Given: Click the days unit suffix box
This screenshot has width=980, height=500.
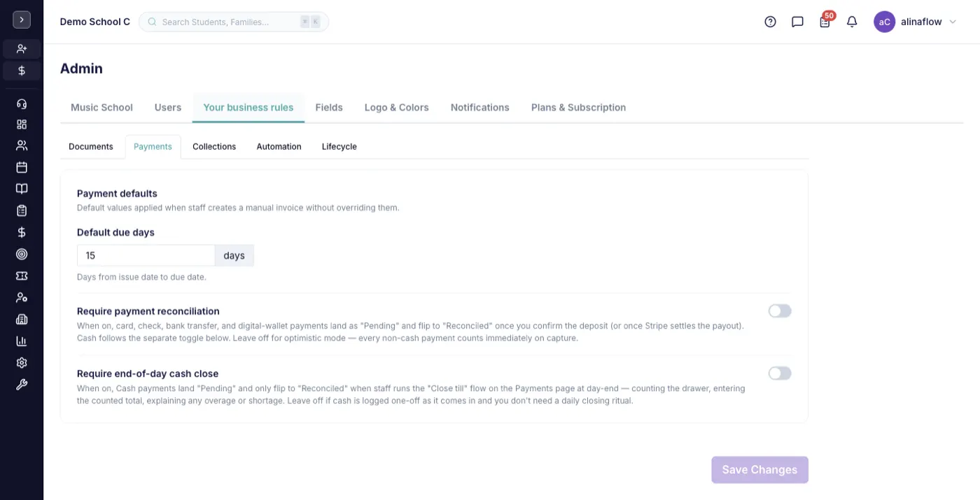Looking at the screenshot, I should 234,255.
